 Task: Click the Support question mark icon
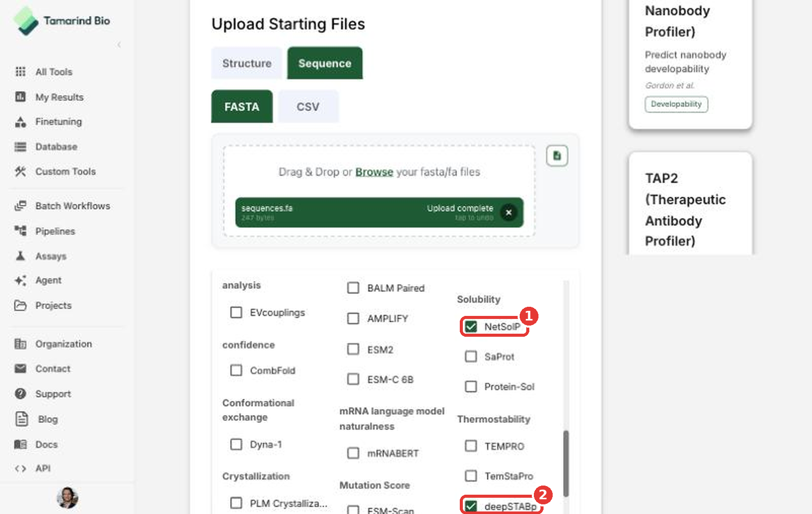click(x=20, y=394)
